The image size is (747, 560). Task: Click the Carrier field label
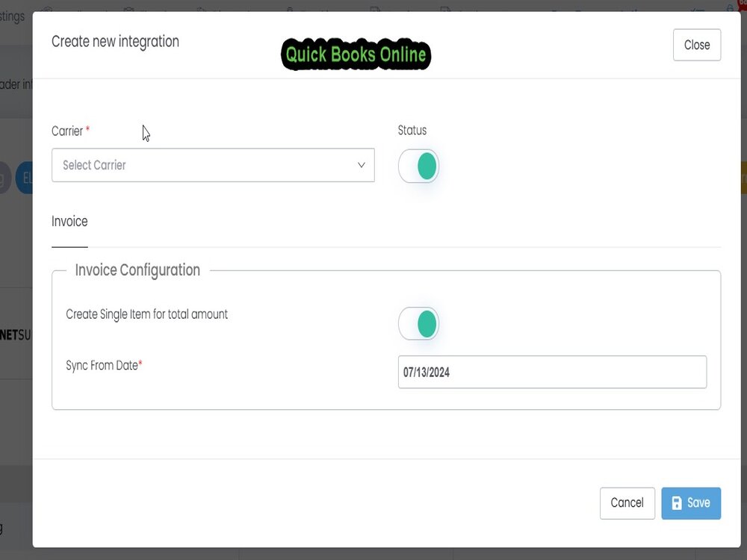coord(67,131)
